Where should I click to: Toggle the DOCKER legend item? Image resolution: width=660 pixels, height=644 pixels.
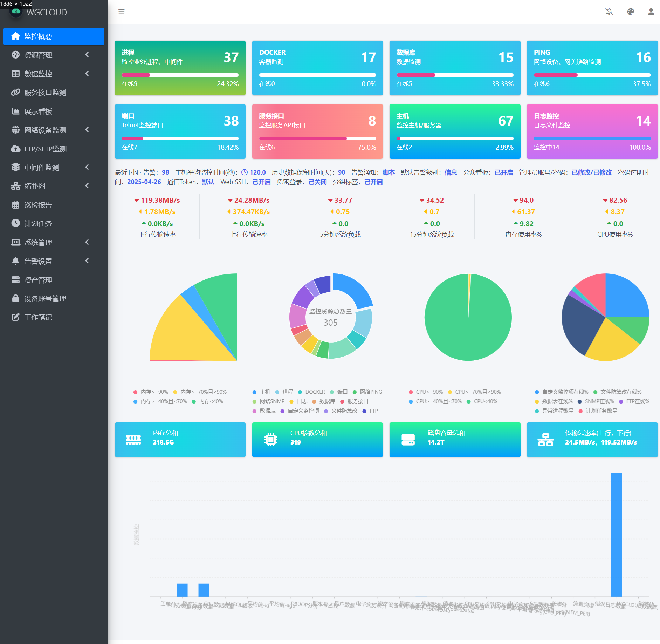311,392
